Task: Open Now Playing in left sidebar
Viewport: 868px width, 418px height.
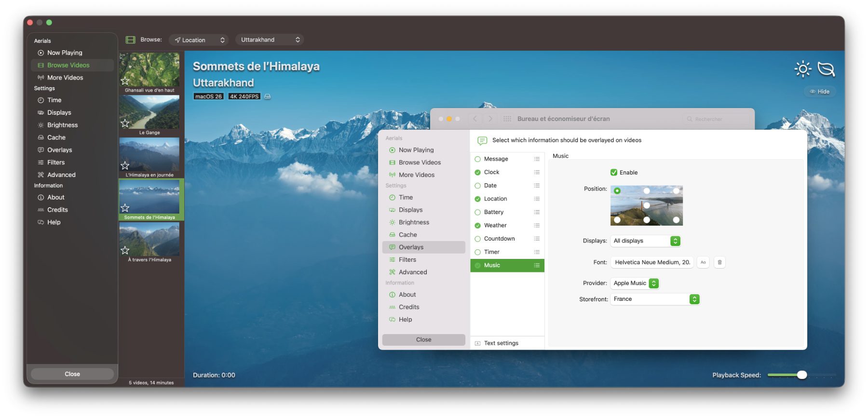Action: 65,53
